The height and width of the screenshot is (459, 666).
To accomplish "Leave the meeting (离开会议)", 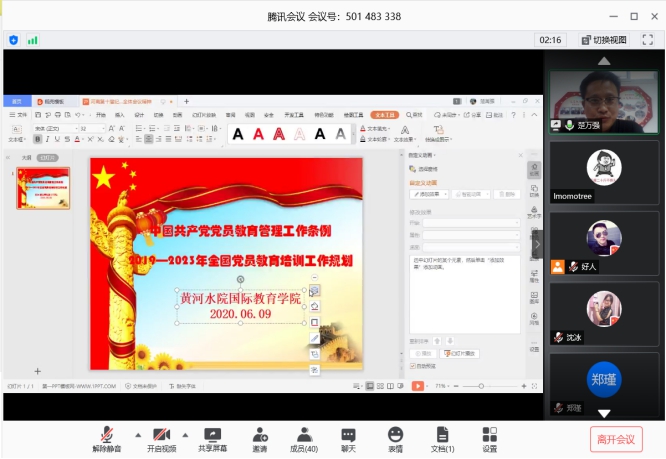I will coord(615,438).
